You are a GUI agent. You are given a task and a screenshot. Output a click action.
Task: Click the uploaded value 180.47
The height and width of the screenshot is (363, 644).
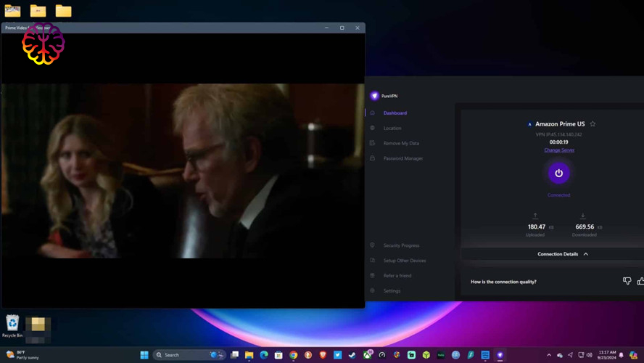click(537, 227)
